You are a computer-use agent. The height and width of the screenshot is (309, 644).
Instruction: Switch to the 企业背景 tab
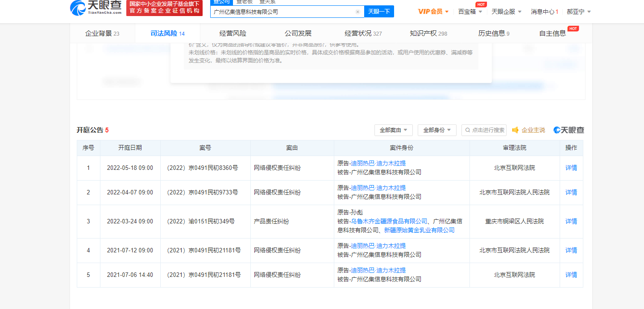(102, 33)
